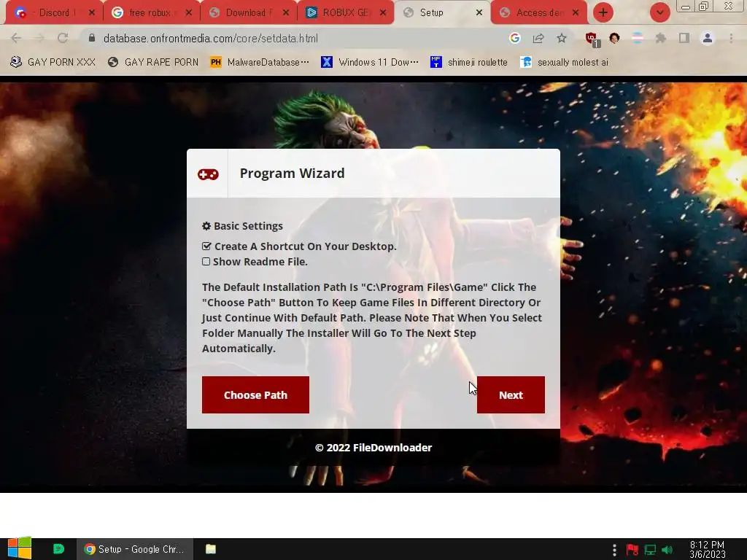Switch to the Access denied tab
This screenshot has height=560, width=747.
[x=538, y=13]
